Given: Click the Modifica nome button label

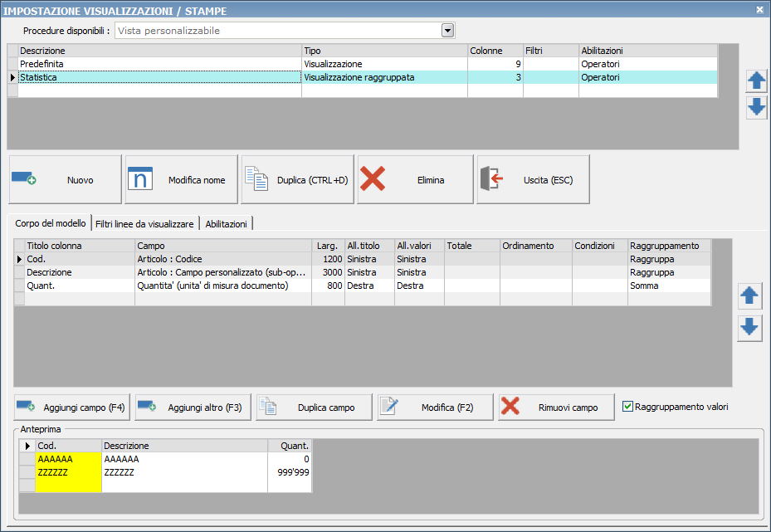Looking at the screenshot, I should click(x=197, y=180).
